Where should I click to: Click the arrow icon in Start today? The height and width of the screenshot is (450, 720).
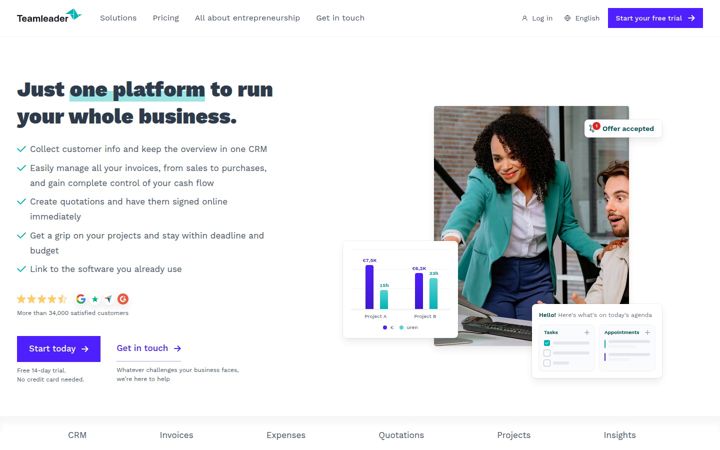pyautogui.click(x=85, y=349)
